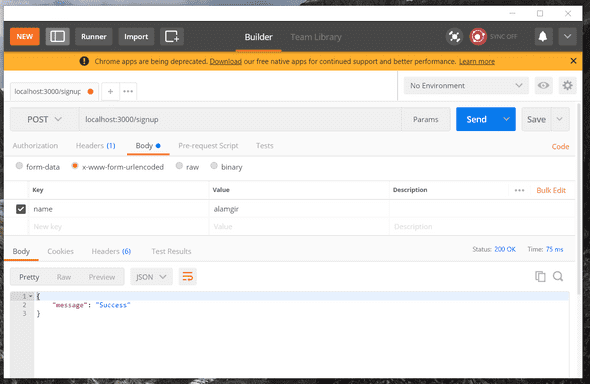Switch response view to Raw
The width and height of the screenshot is (590, 384).
click(64, 277)
